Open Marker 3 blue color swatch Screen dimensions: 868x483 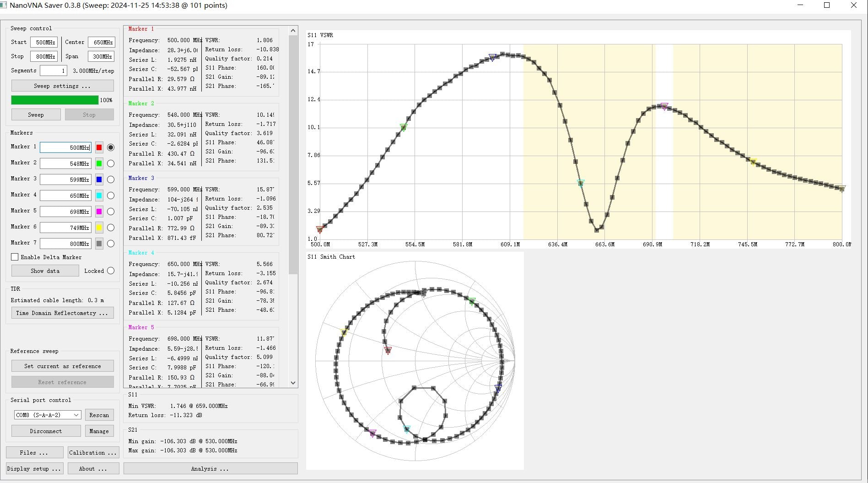click(99, 179)
